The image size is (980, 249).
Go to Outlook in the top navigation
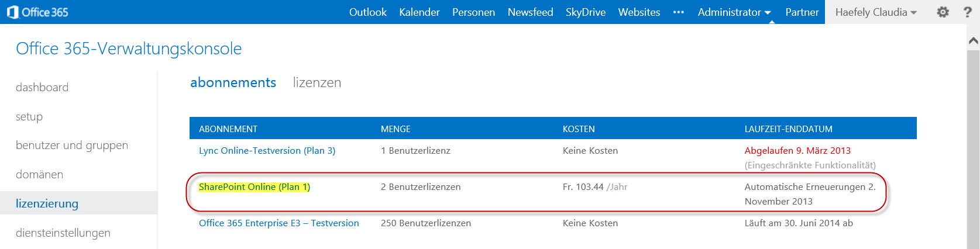(368, 12)
